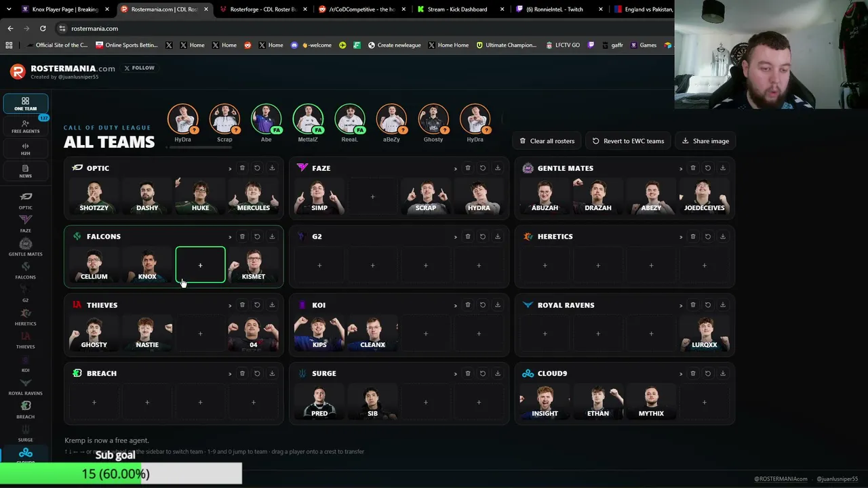Reset the Cloud9 roster using the revert icon
The height and width of the screenshot is (488, 868).
[708, 373]
